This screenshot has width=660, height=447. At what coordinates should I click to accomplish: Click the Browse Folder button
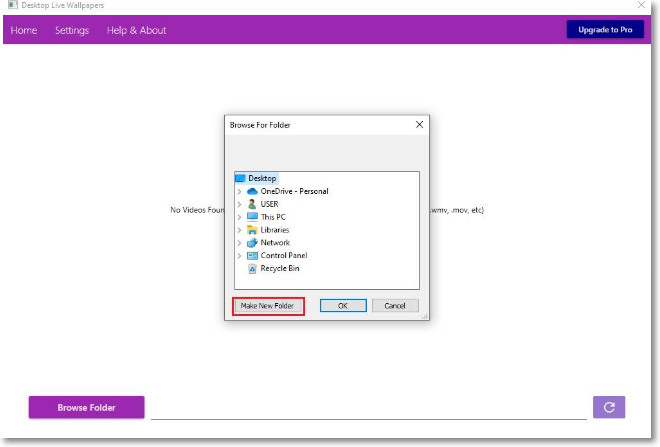87,407
